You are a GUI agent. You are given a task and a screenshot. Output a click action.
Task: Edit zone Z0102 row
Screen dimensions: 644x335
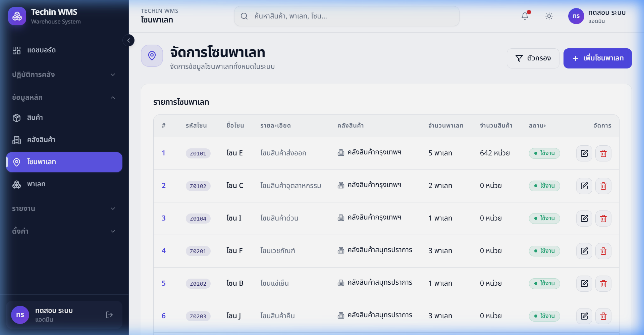(584, 186)
